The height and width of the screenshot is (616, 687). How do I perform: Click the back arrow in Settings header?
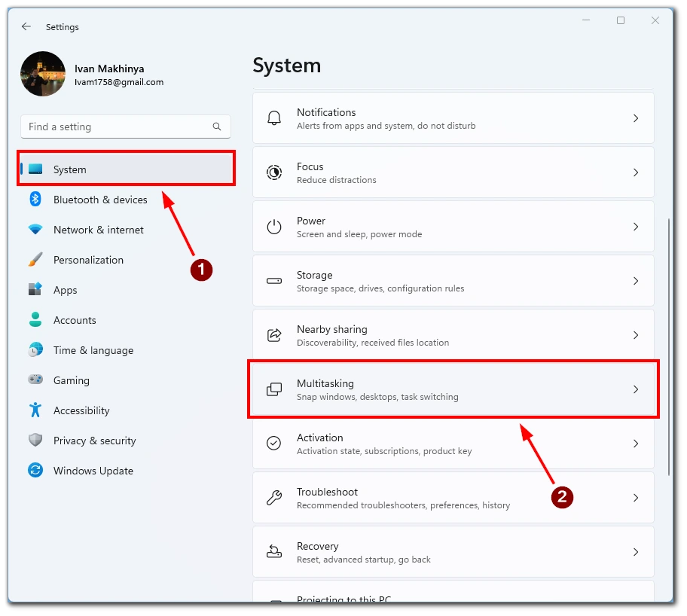(26, 26)
